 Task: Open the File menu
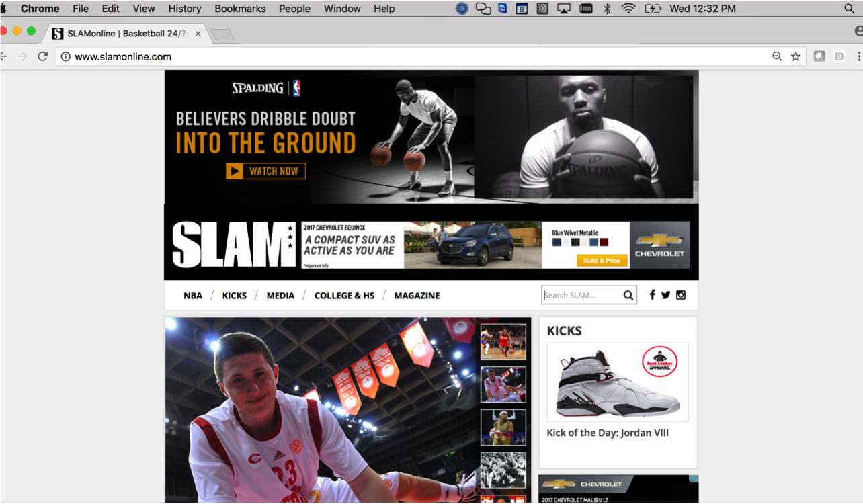81,9
